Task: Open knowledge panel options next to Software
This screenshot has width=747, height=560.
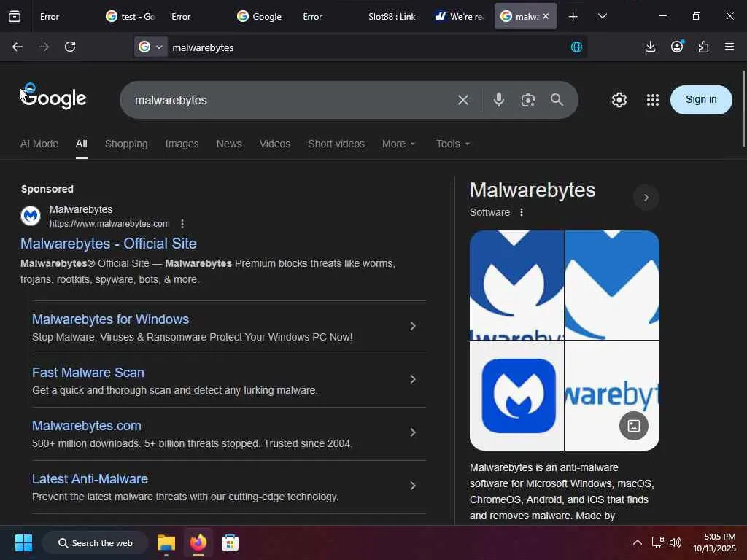Action: (x=522, y=212)
